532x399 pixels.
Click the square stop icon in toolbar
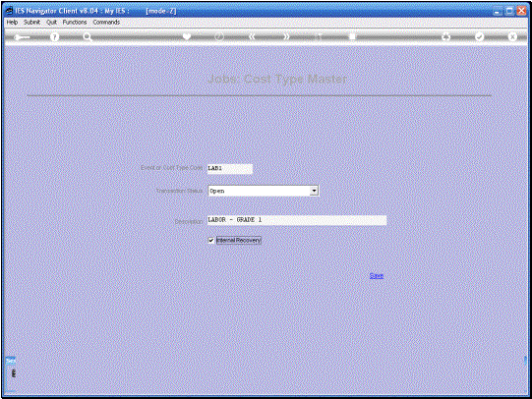tap(352, 36)
